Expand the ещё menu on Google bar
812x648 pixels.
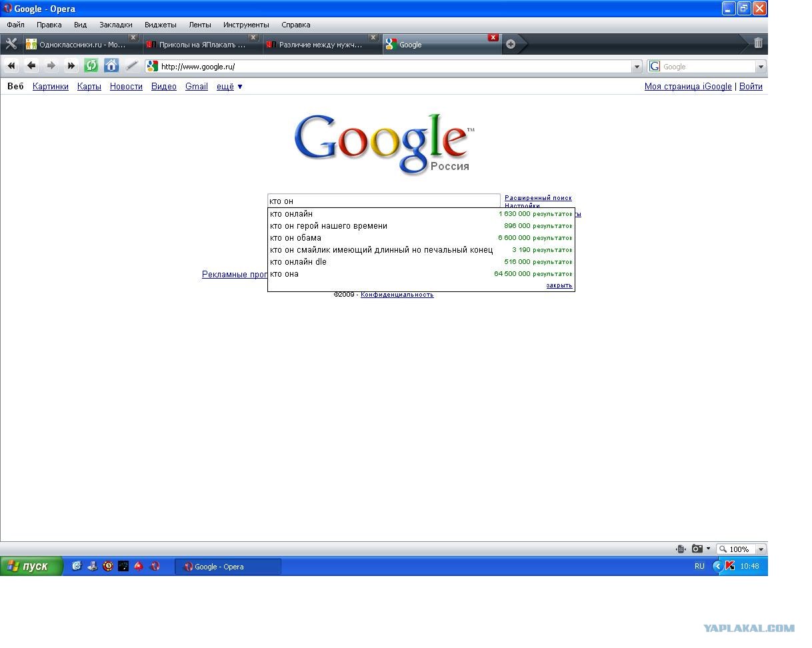click(229, 86)
